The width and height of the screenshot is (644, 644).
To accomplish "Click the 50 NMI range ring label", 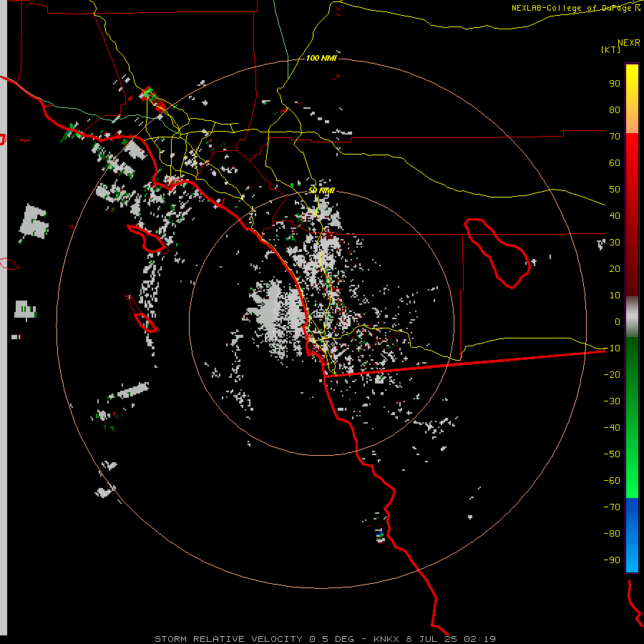I will coord(321,190).
